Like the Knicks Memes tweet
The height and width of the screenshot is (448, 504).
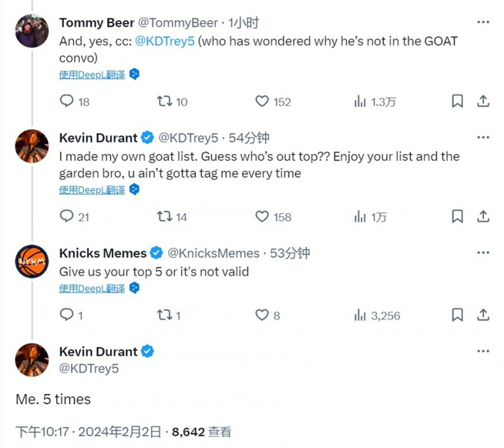point(263,315)
